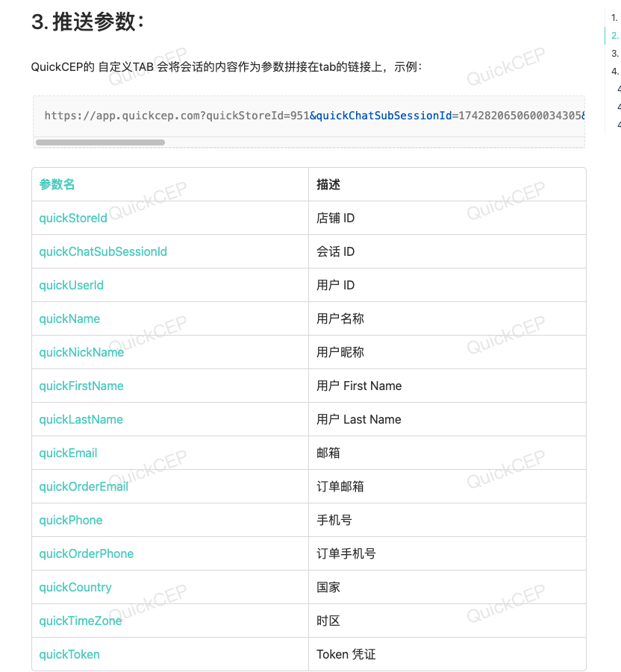Click the 时区 description cell

click(x=447, y=621)
